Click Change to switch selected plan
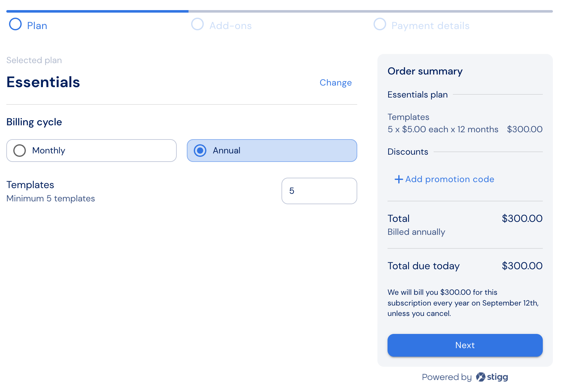This screenshot has width=563, height=392. click(335, 83)
